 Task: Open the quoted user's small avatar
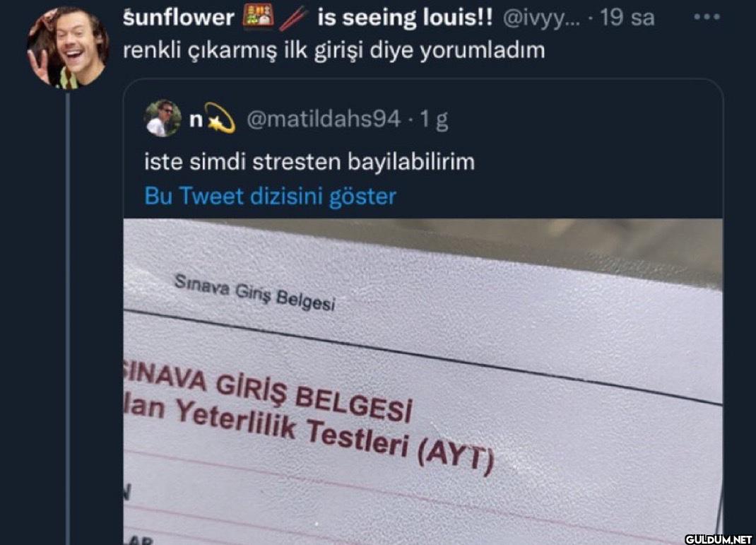click(x=163, y=118)
